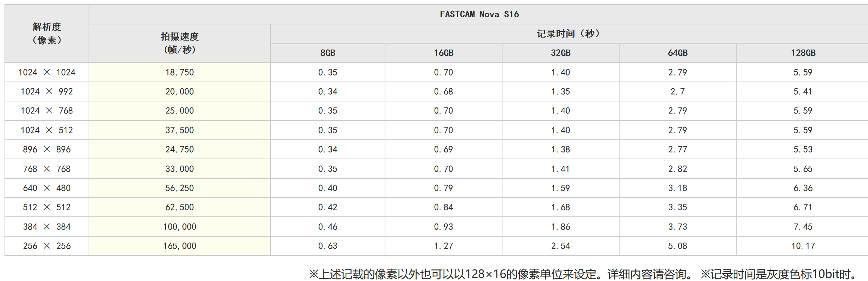Select the 768 × 768 resolution cell
This screenshot has height=281, width=868.
[x=47, y=169]
